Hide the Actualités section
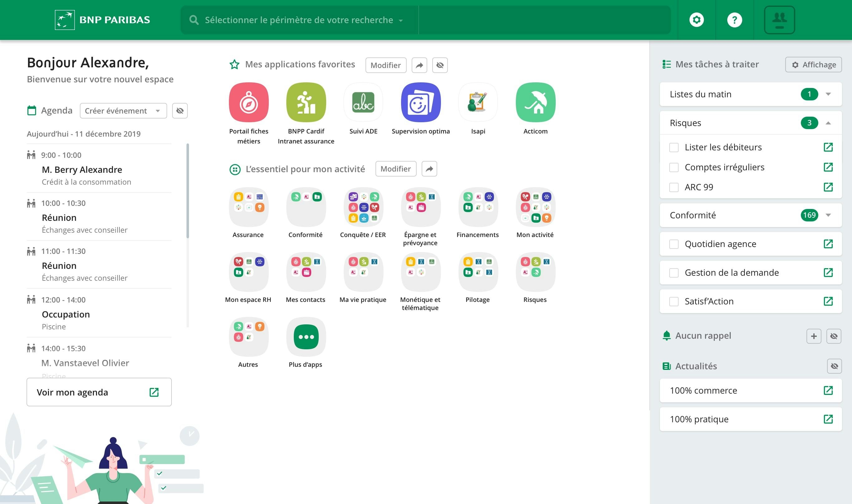This screenshot has width=852, height=504. (834, 366)
